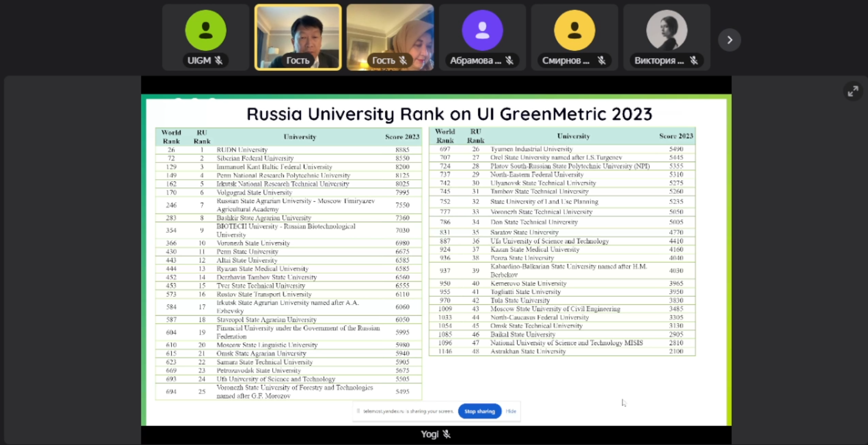Click the yellow Смирнов avatar icon
The height and width of the screenshot is (445, 868).
pos(574,30)
